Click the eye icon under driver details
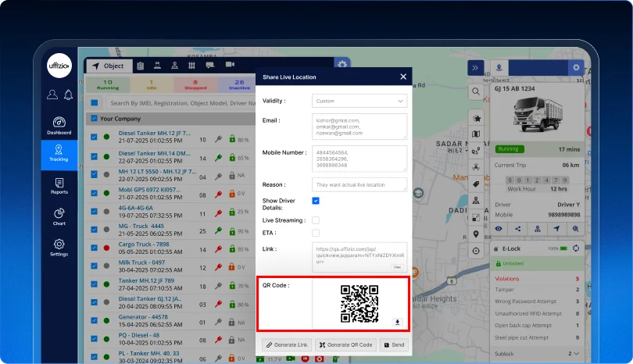The image size is (633, 364). (499, 229)
